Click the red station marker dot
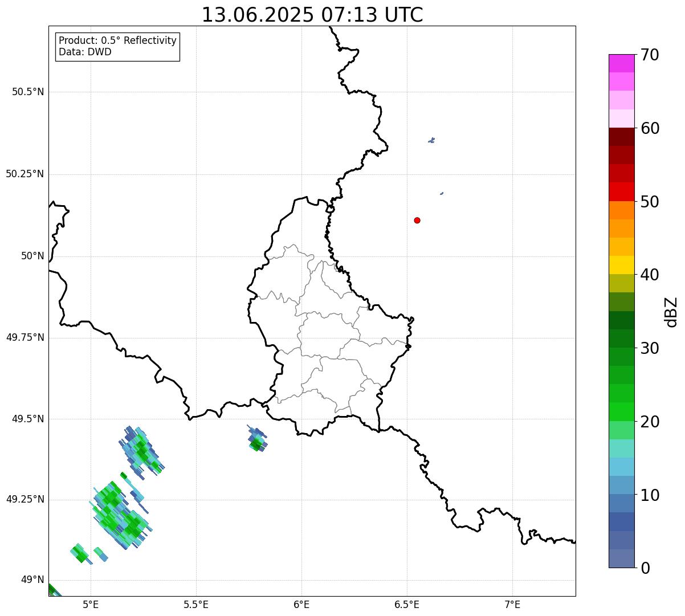685x616 pixels. click(417, 220)
